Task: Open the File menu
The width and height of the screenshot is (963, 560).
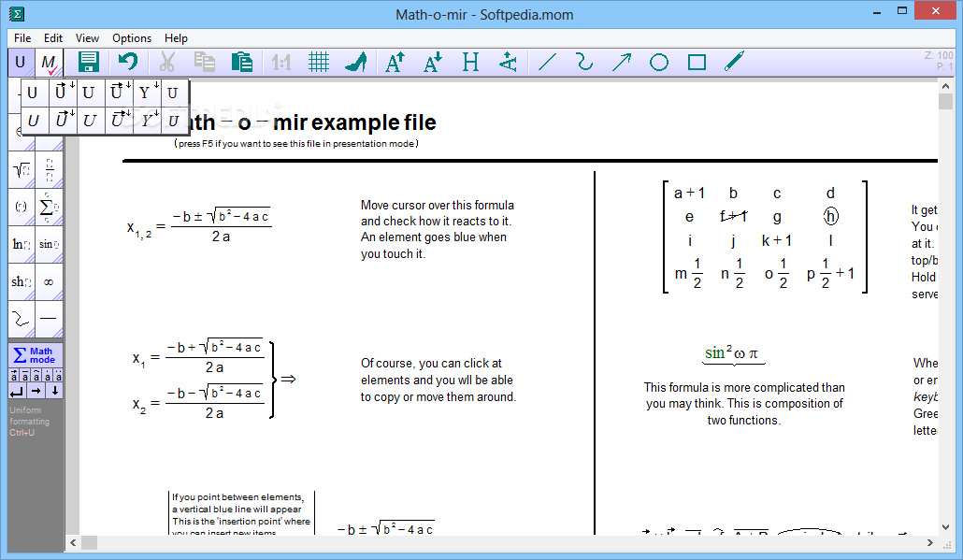Action: point(22,38)
